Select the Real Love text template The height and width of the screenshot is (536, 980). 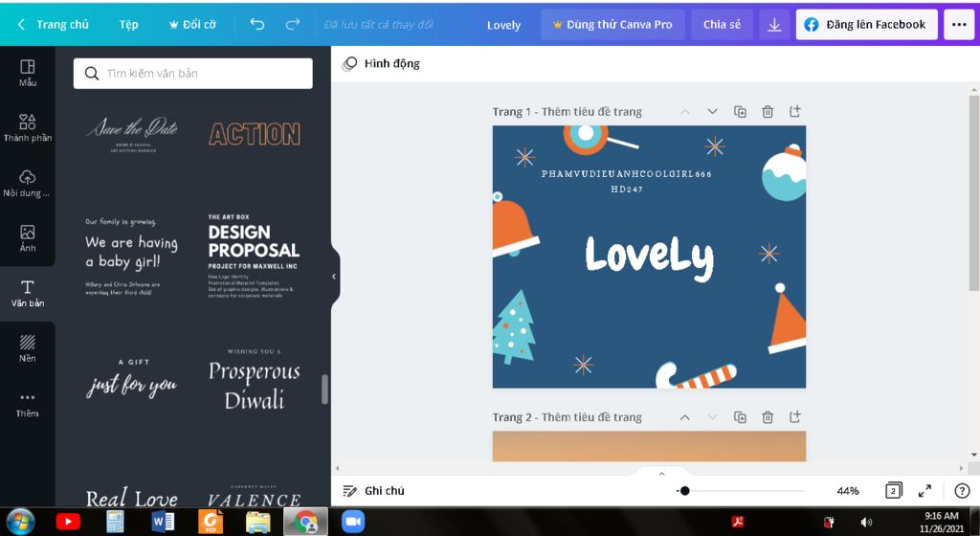(x=132, y=498)
